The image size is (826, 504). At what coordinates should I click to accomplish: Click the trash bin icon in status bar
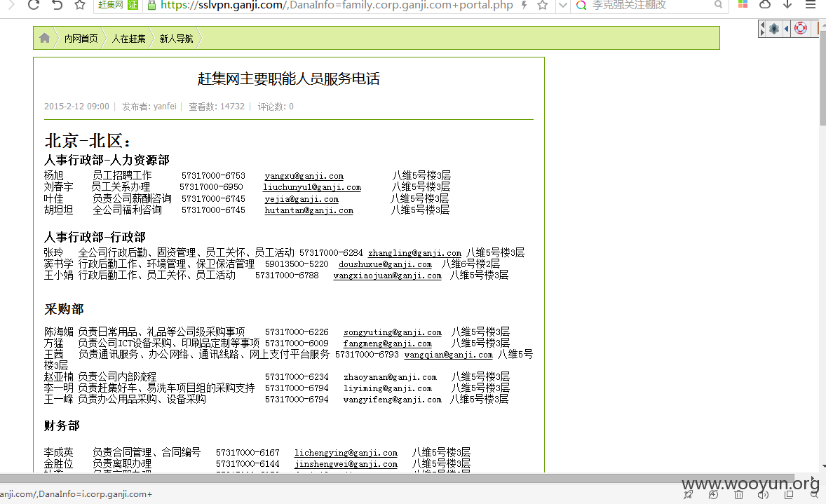pos(738,494)
